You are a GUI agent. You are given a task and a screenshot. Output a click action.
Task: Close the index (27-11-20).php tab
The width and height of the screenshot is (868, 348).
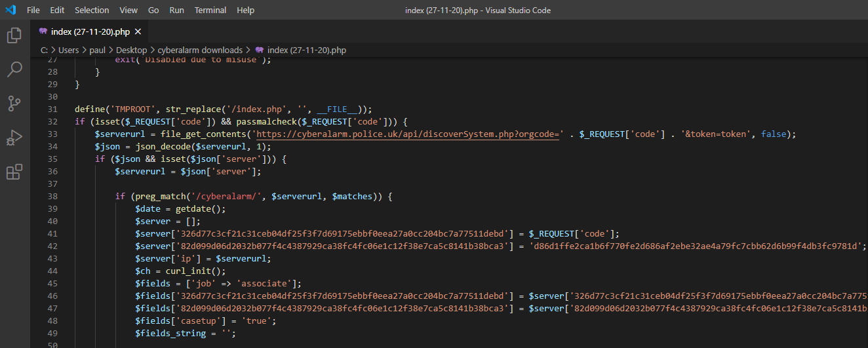point(138,31)
